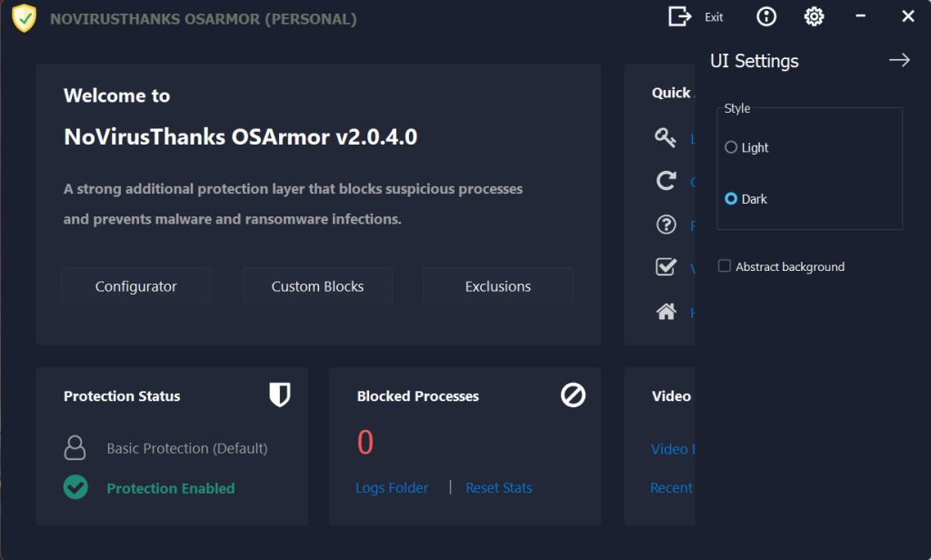Open the Configurator
The image size is (931, 560).
pos(136,286)
